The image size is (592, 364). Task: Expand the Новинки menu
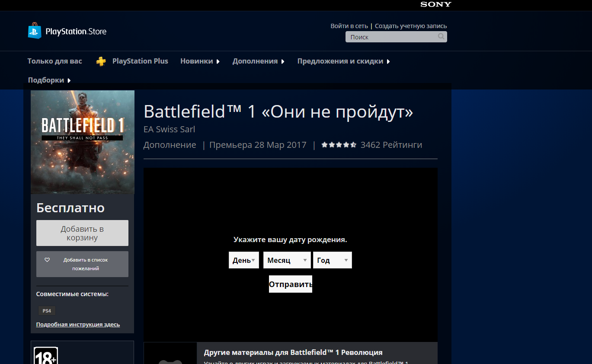tap(200, 61)
